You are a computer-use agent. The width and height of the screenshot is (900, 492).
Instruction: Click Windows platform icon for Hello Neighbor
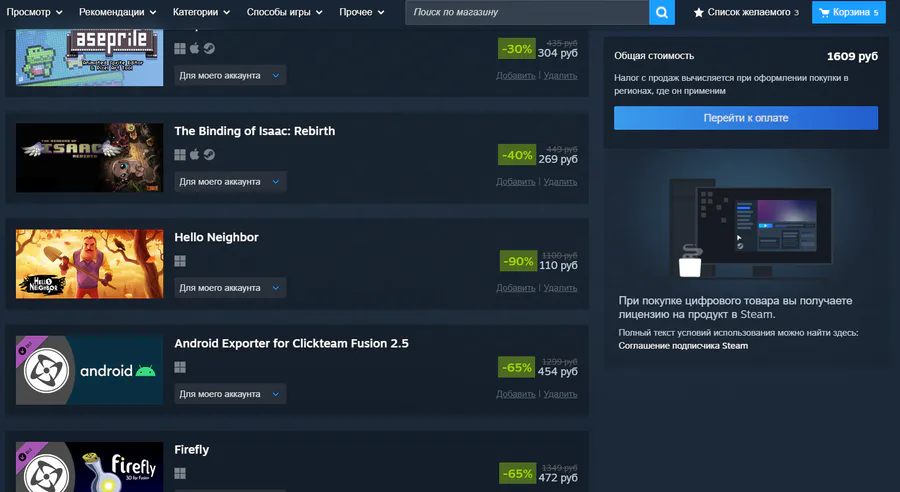click(180, 261)
